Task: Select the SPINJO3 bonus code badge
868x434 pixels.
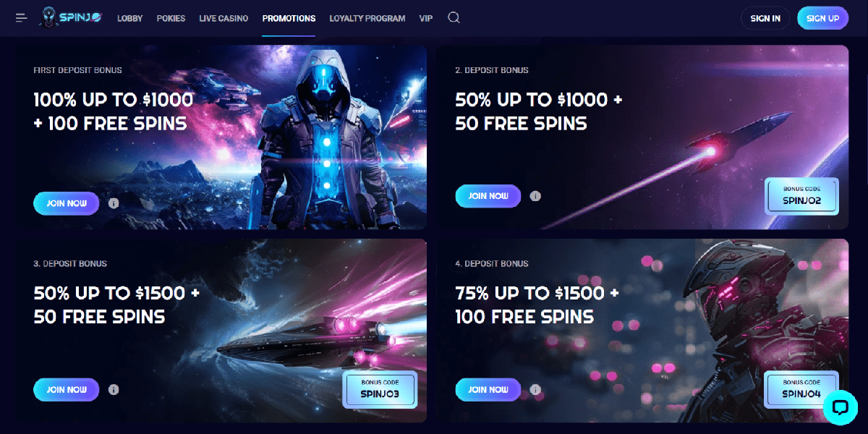Action: [x=380, y=389]
